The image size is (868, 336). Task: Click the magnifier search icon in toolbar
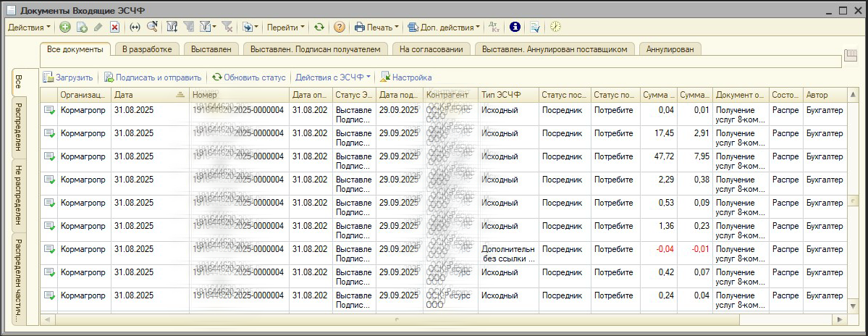point(152,28)
